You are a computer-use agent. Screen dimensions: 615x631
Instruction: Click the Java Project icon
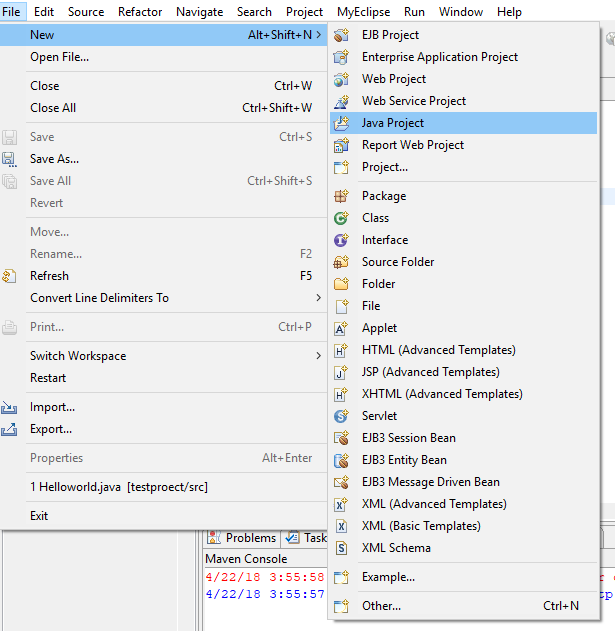click(341, 123)
